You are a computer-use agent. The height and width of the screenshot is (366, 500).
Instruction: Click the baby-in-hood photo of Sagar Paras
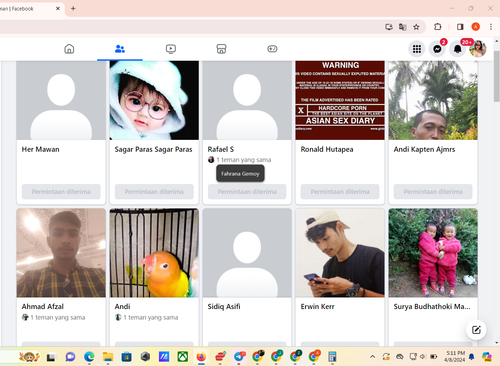(x=154, y=100)
